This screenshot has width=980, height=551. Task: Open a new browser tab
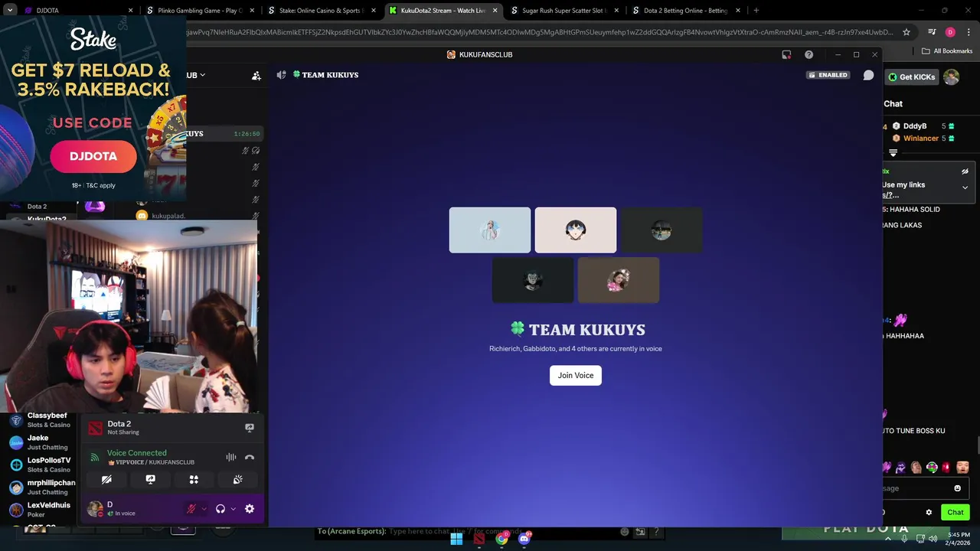point(756,11)
